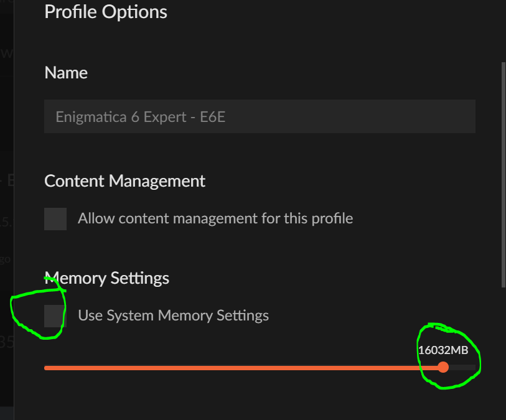This screenshot has width=506, height=420.
Task: Click the dimmed background left of the dialog
Action: 6,187
